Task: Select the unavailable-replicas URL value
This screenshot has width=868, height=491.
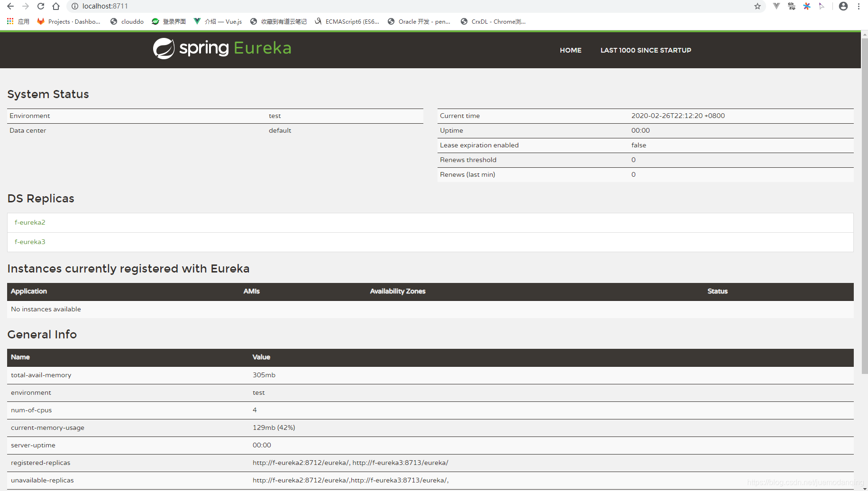Action: pos(351,480)
